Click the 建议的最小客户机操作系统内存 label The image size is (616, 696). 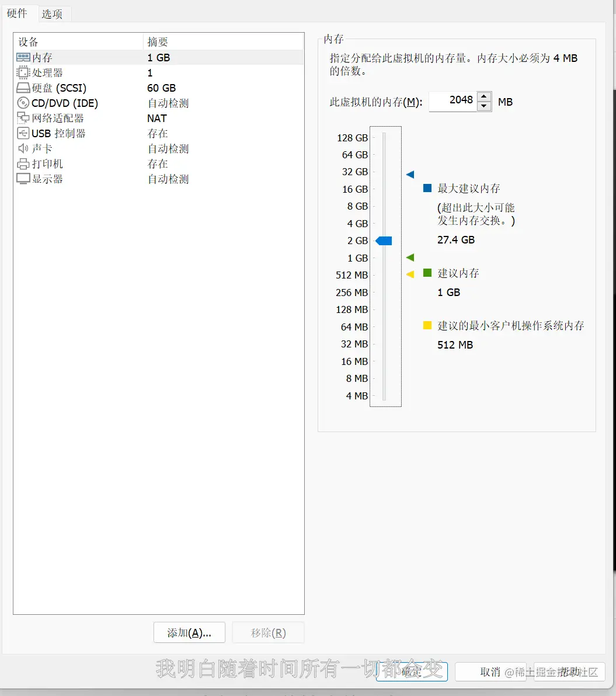(x=511, y=326)
